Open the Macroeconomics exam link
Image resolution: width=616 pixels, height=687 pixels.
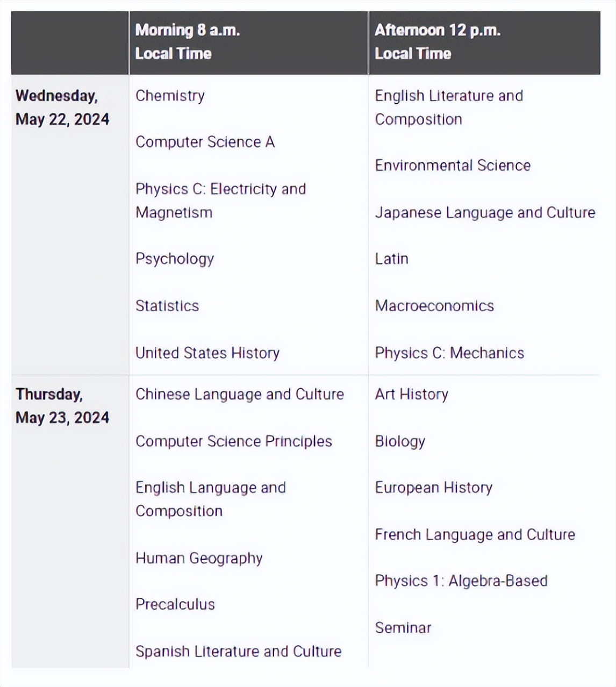click(434, 306)
